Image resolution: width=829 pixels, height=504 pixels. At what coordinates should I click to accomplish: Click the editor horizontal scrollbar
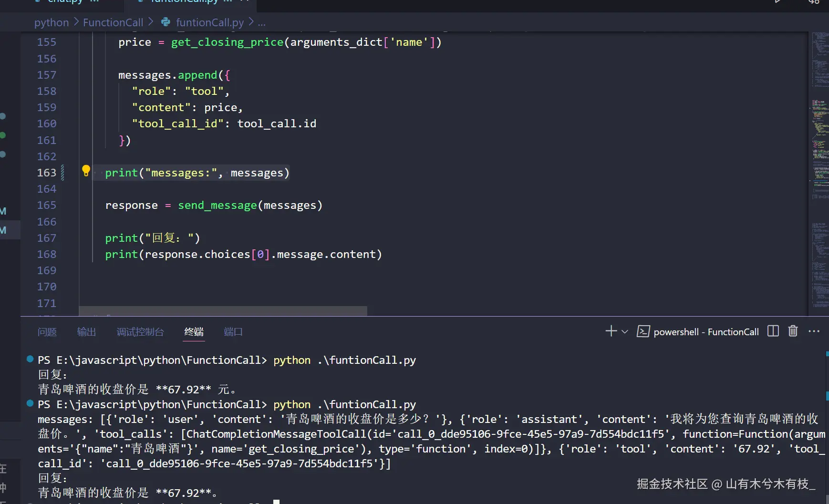(223, 311)
